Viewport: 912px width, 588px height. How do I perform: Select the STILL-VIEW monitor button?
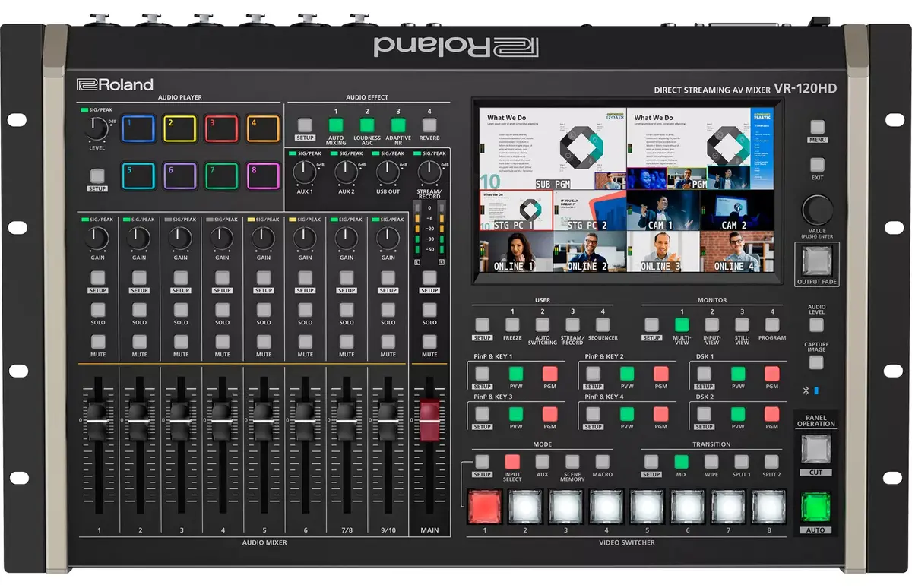(742, 324)
